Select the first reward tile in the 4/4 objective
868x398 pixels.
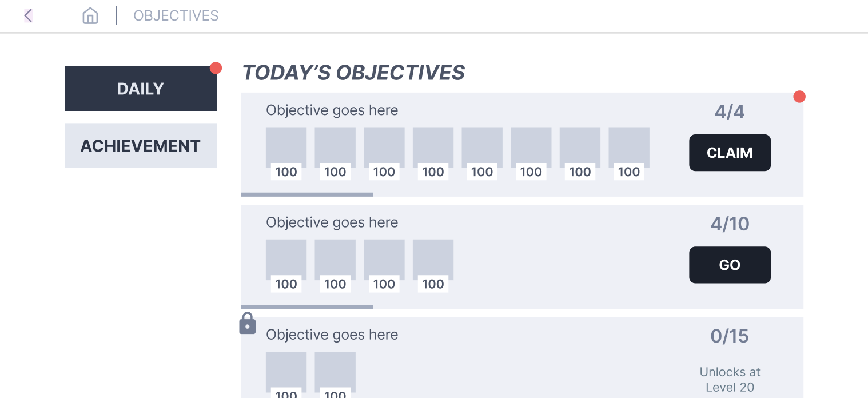[x=286, y=153]
